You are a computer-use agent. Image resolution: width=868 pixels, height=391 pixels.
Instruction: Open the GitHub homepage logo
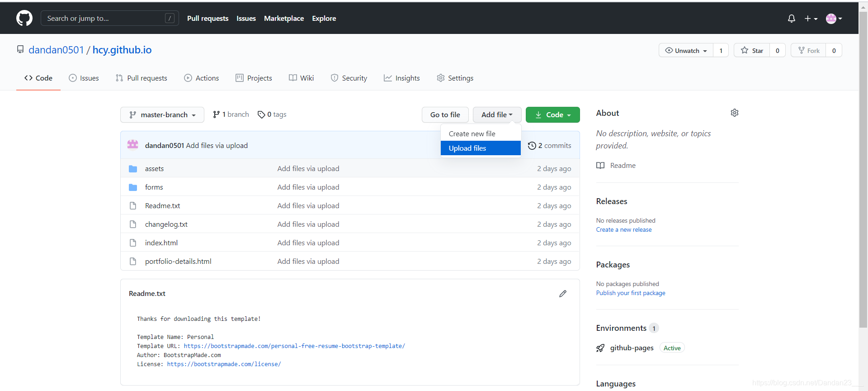pos(24,18)
